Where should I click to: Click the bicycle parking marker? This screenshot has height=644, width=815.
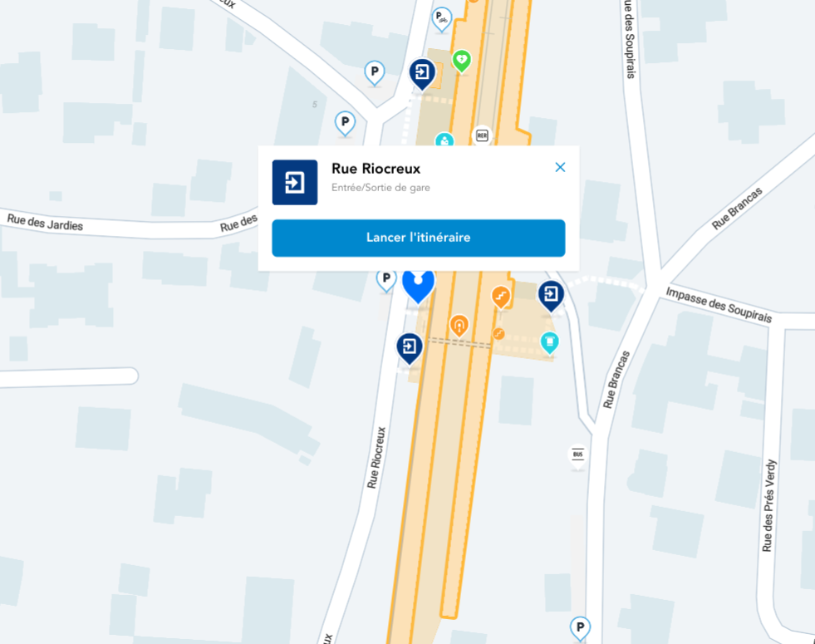[442, 19]
